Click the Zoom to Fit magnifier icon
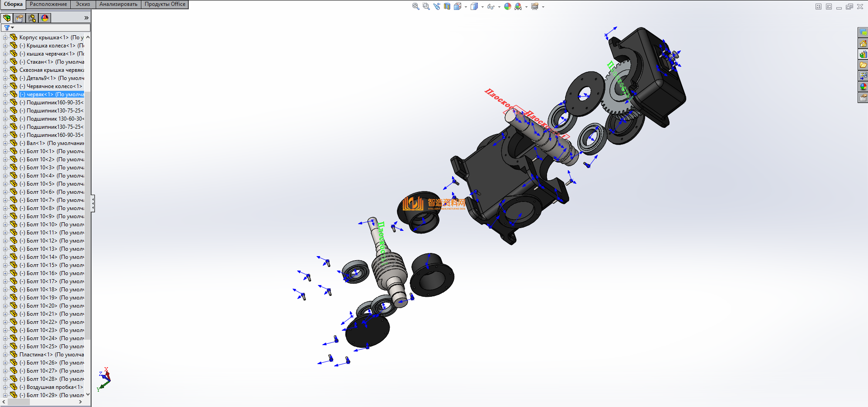 click(415, 6)
